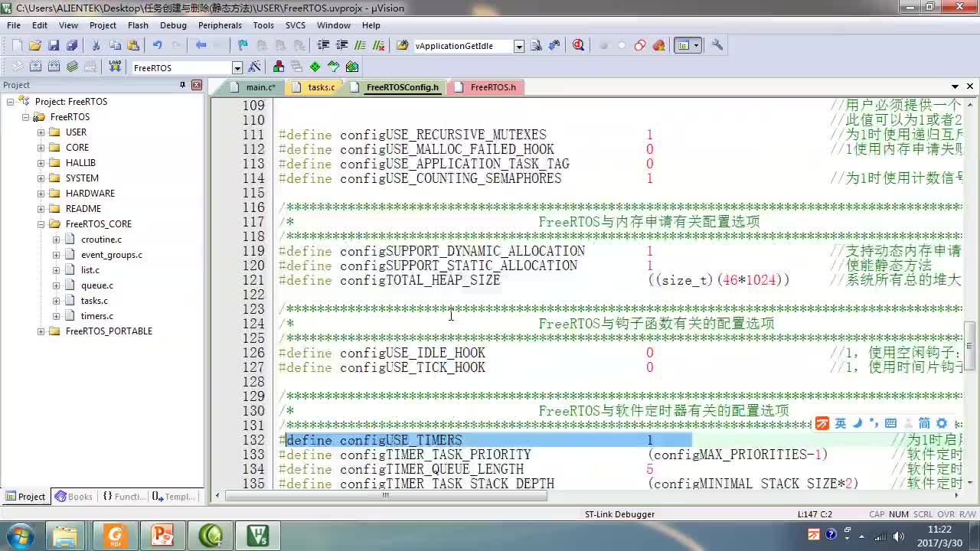
Task: Select Software Packs icon
Action: (333, 67)
